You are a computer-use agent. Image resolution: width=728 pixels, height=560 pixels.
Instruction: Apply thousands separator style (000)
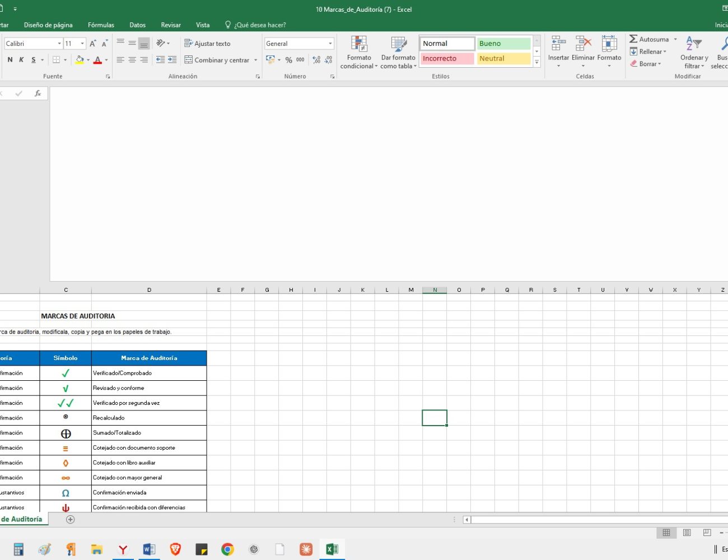[x=300, y=60]
